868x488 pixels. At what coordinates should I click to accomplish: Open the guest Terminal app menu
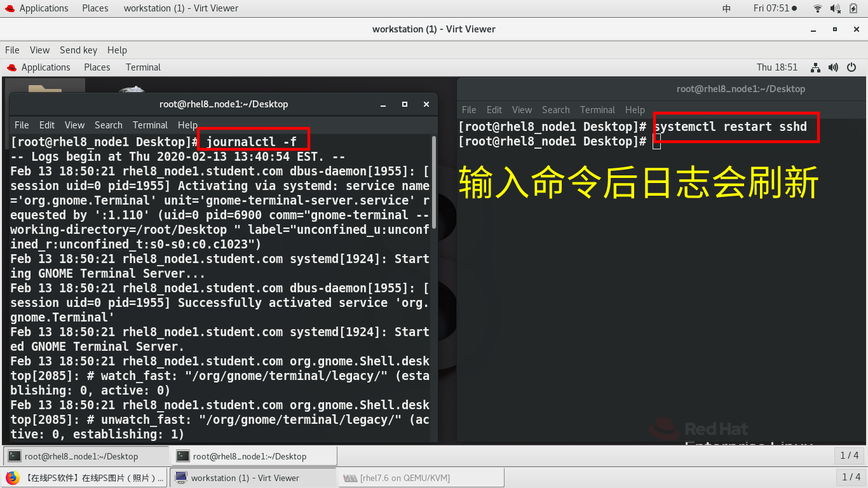coord(143,67)
